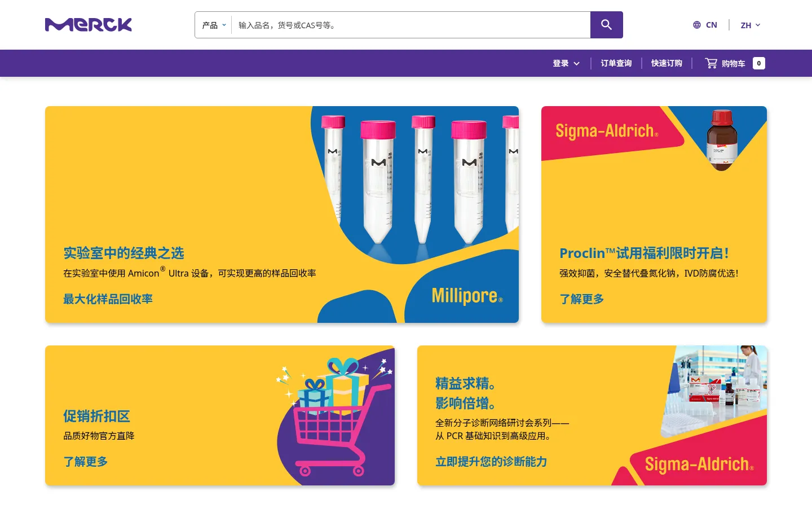This screenshot has height=508, width=812.
Task: Follow 了解更多 under 促销折扣区
Action: pos(85,462)
